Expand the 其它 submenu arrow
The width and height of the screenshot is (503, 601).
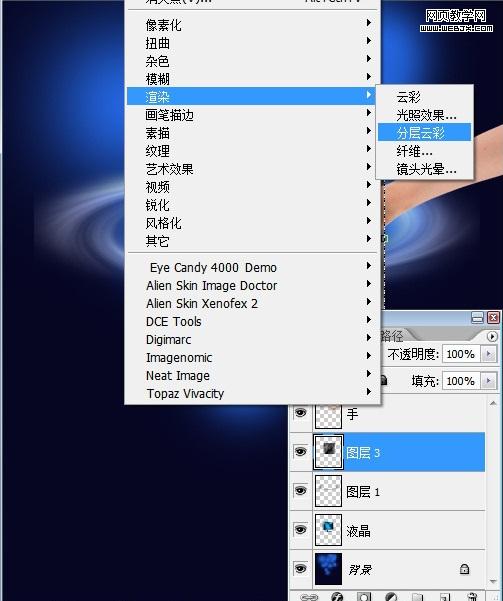[369, 239]
